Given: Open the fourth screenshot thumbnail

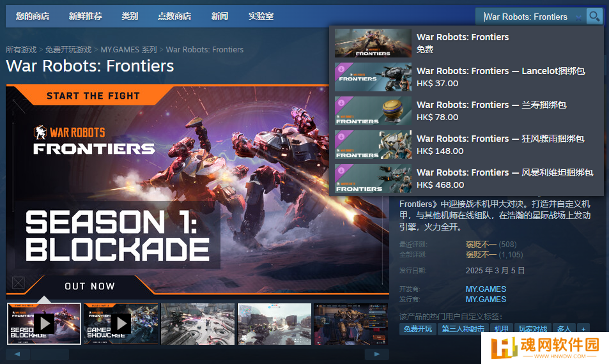Looking at the screenshot, I should coord(275,324).
